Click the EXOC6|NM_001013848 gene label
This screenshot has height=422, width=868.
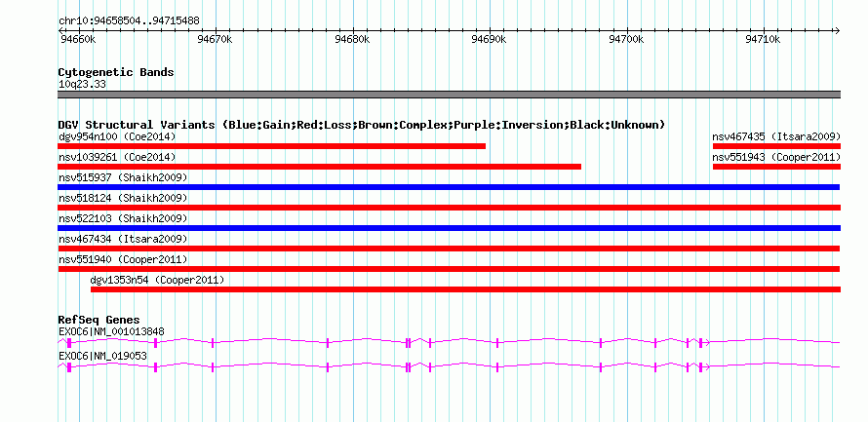(111, 331)
